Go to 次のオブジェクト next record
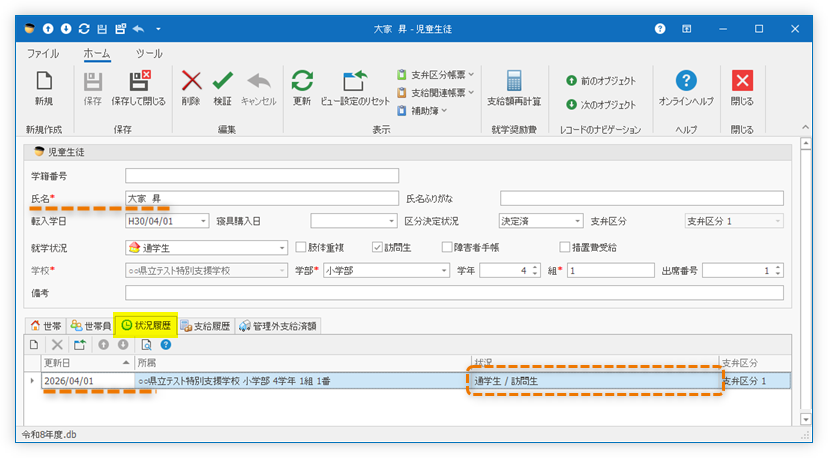This screenshot has width=828, height=458. click(x=601, y=105)
